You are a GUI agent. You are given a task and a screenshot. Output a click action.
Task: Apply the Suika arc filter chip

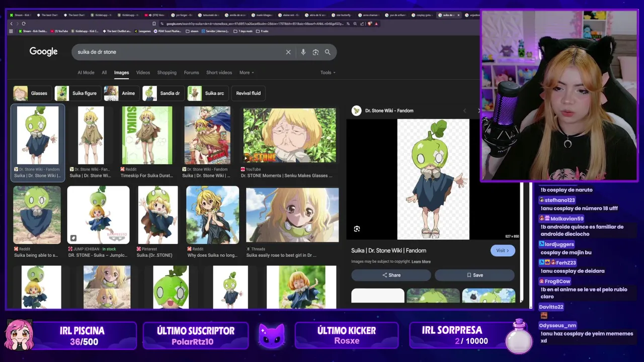point(207,93)
